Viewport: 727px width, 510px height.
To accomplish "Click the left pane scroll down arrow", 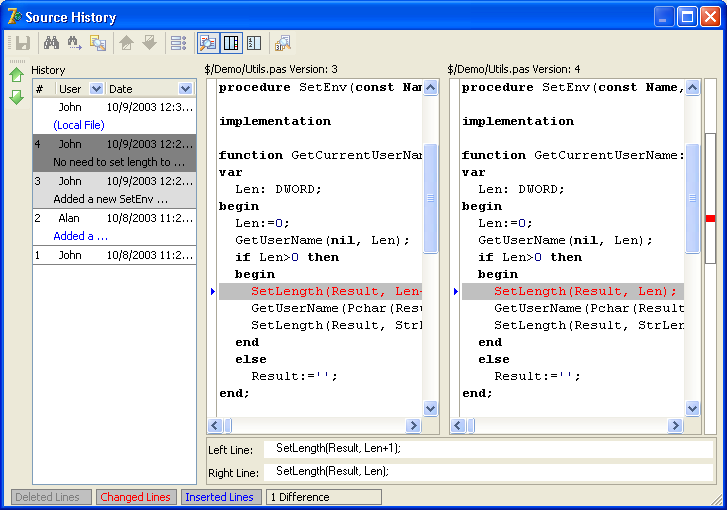I will (431, 408).
